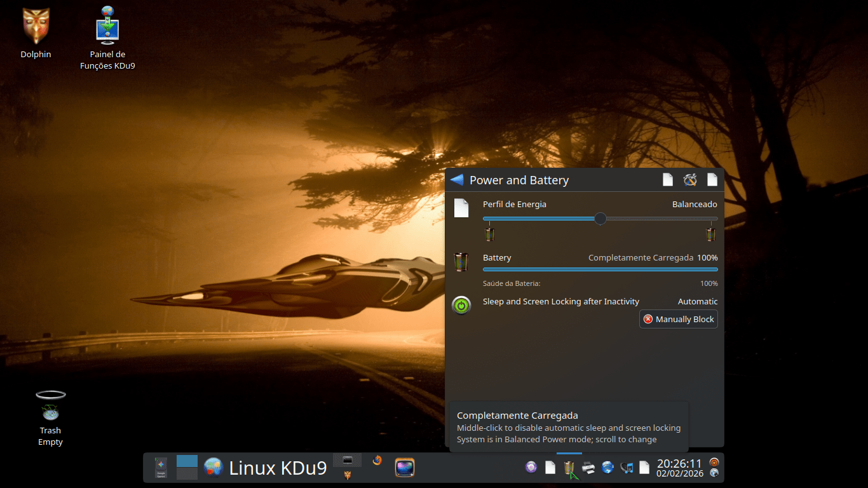Image resolution: width=868 pixels, height=488 pixels.
Task: Select performance battery icon at slider right end
Action: pos(710,234)
